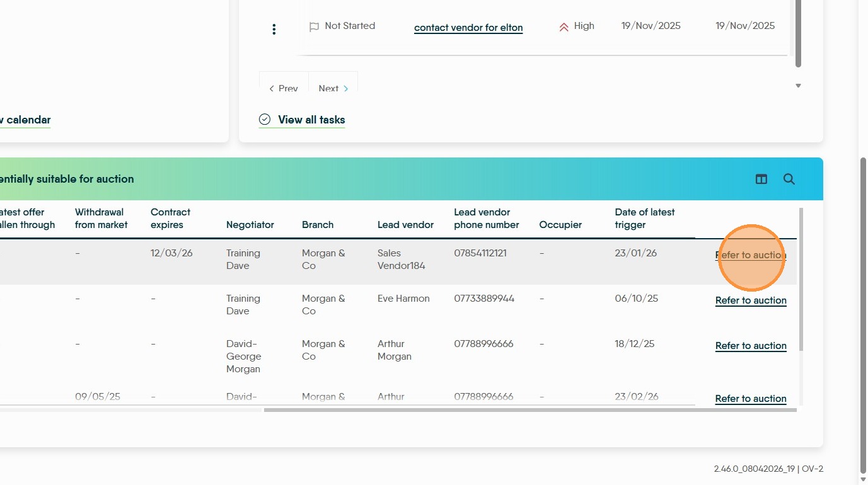
Task: Click the column layout icon in auction header
Action: 761,180
